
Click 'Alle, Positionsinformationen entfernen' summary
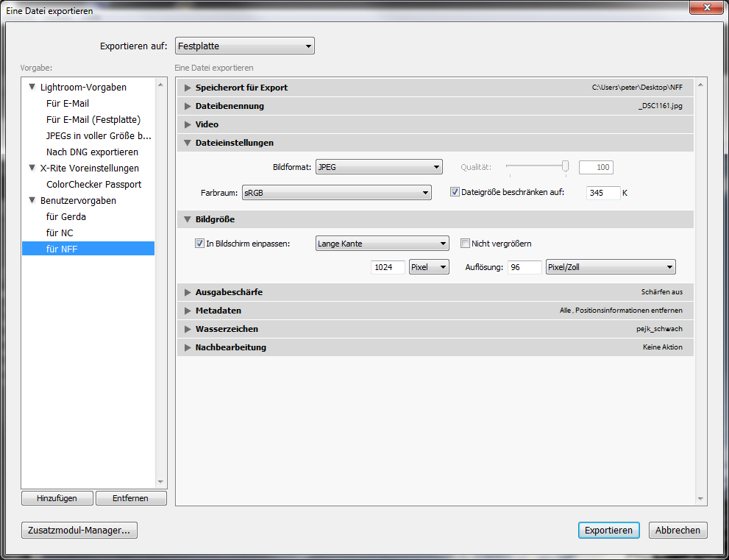(x=621, y=311)
